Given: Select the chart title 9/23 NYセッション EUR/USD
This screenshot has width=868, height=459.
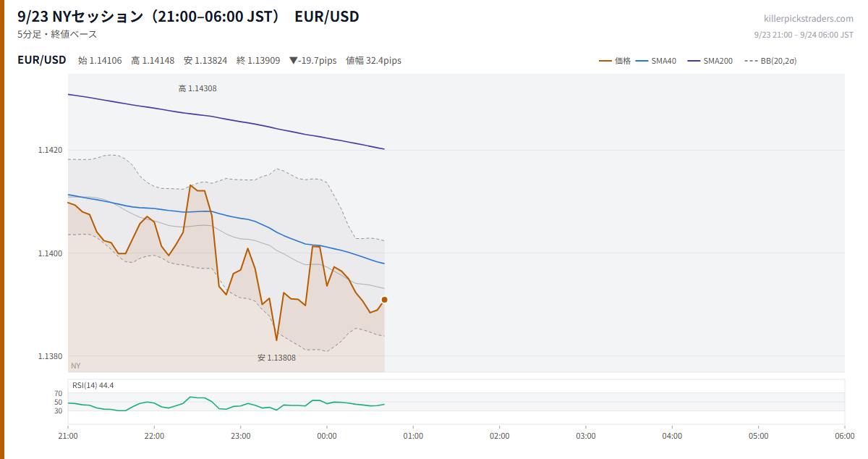Looking at the screenshot, I should 188,16.
